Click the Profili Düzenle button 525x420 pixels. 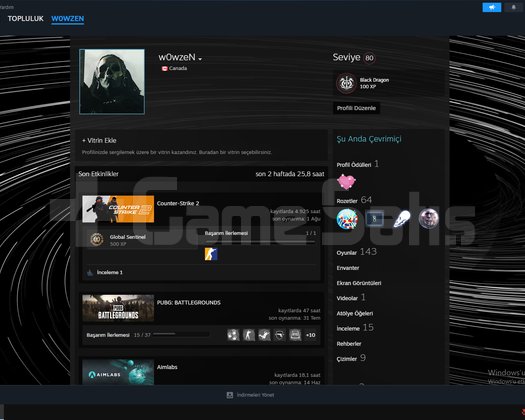(x=356, y=108)
